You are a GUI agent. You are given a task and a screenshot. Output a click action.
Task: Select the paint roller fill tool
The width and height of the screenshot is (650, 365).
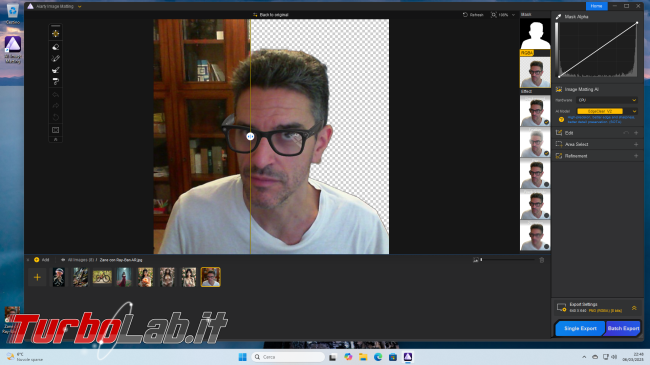pyautogui.click(x=56, y=81)
